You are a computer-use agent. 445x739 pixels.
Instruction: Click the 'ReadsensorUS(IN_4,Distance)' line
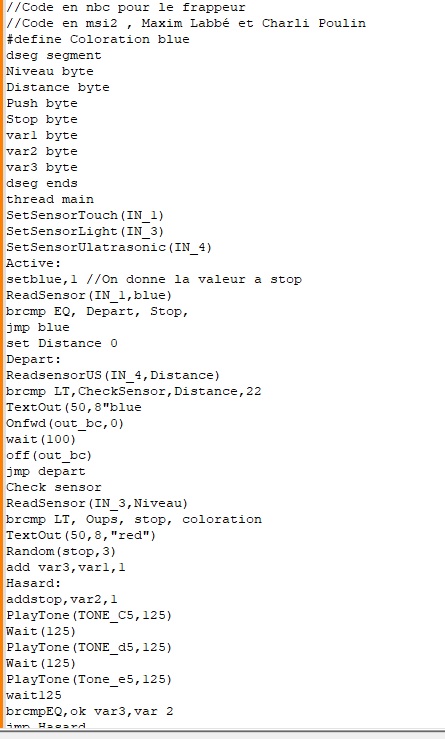[113, 375]
